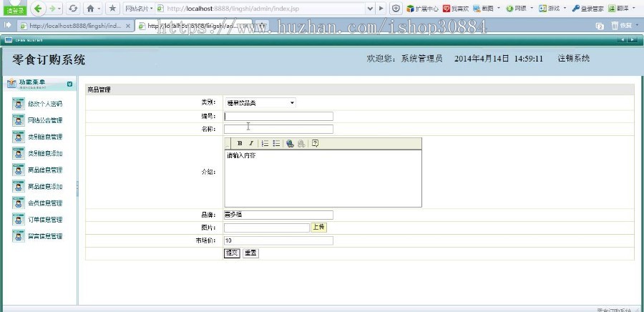Open 登录管家 login manager

click(x=587, y=8)
